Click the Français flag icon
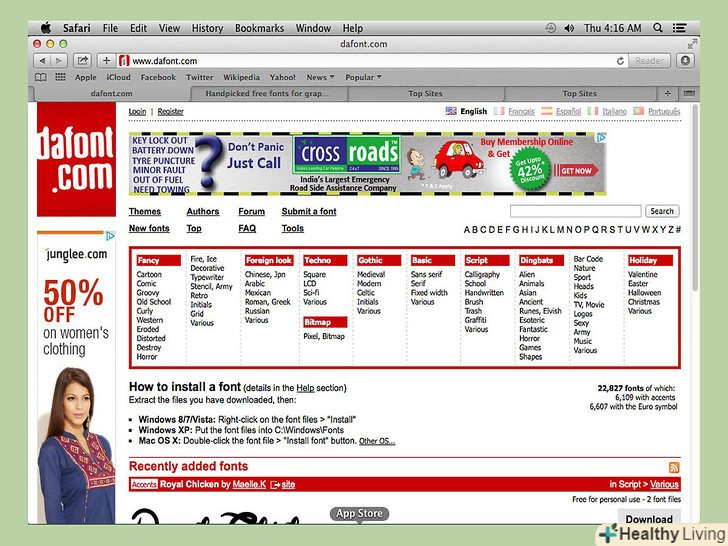 click(499, 111)
